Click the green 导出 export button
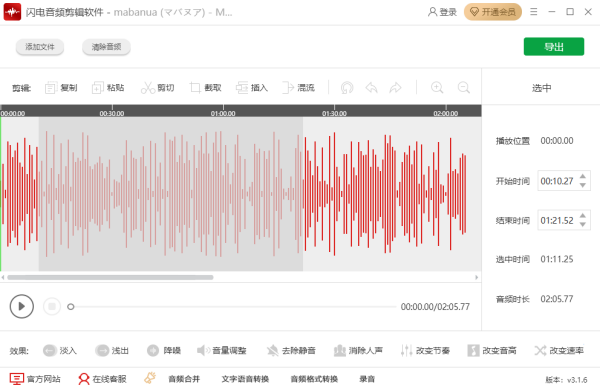 (x=554, y=47)
